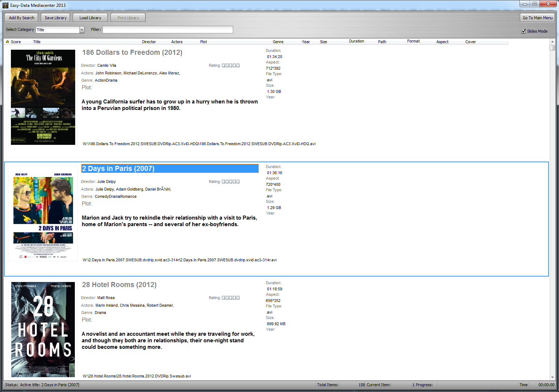Click into the Filter input field
Image resolution: width=559 pixels, height=392 pixels.
pyautogui.click(x=167, y=30)
